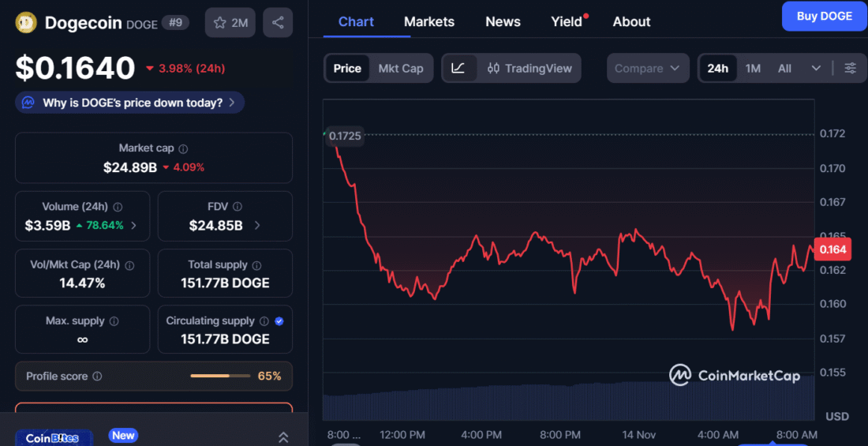Click info icon beside Max. supply

coord(114,321)
